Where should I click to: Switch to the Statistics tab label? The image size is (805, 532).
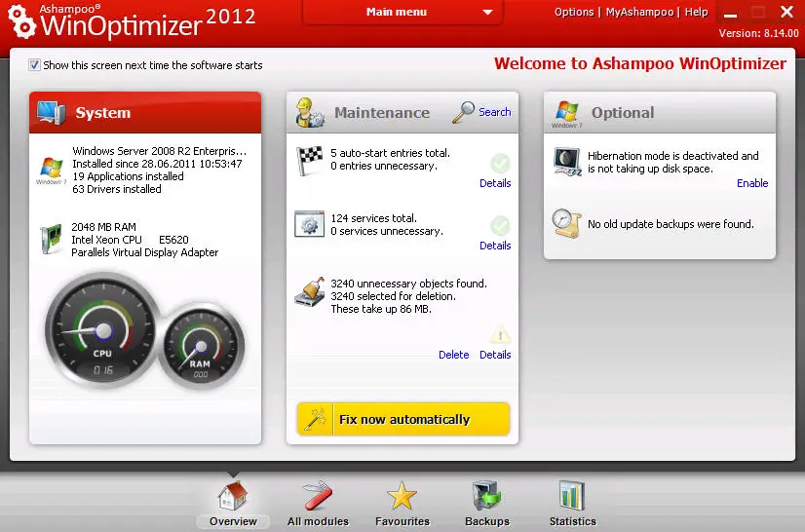click(573, 521)
